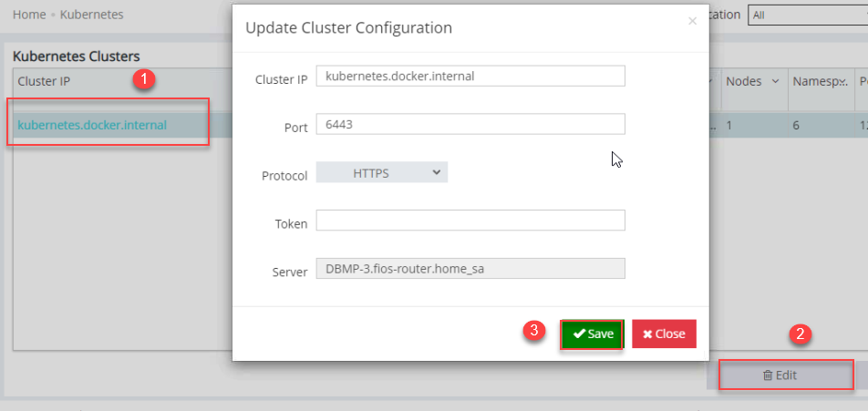Click the Update Cluster Configuration dialog title
This screenshot has width=868, height=411.
tap(348, 27)
